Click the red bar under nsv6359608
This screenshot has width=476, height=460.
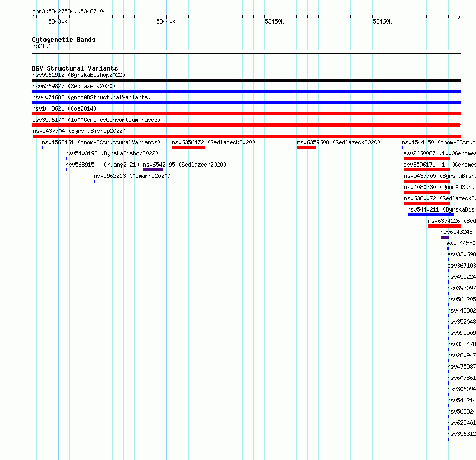(x=306, y=147)
